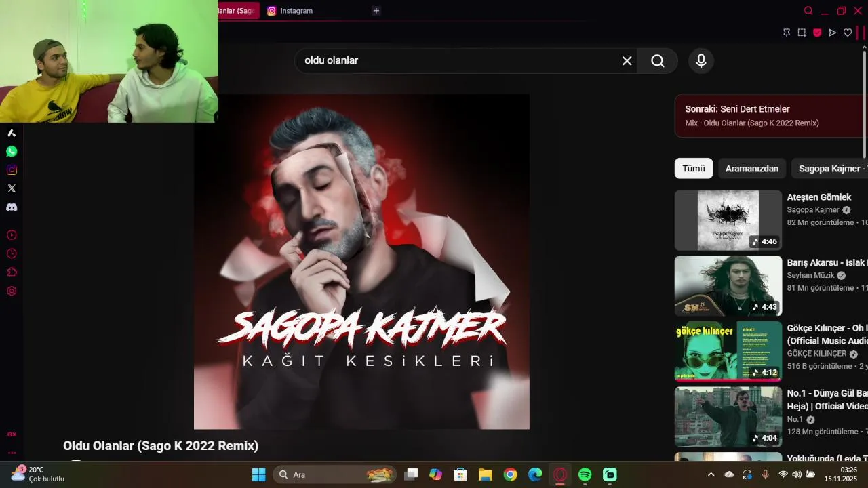
Task: Click the pin icon in address bar
Action: click(x=787, y=33)
